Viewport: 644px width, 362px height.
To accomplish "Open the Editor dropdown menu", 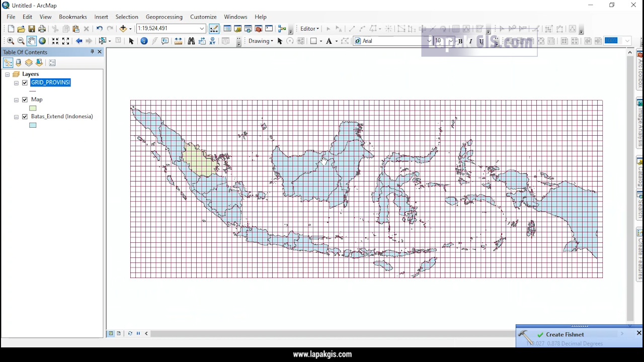I will coord(309,29).
